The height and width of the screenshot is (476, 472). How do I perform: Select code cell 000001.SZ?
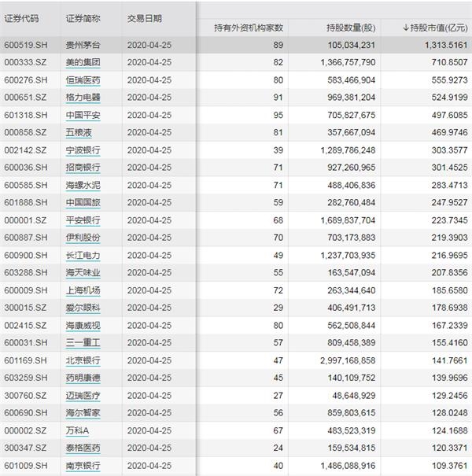click(x=25, y=220)
